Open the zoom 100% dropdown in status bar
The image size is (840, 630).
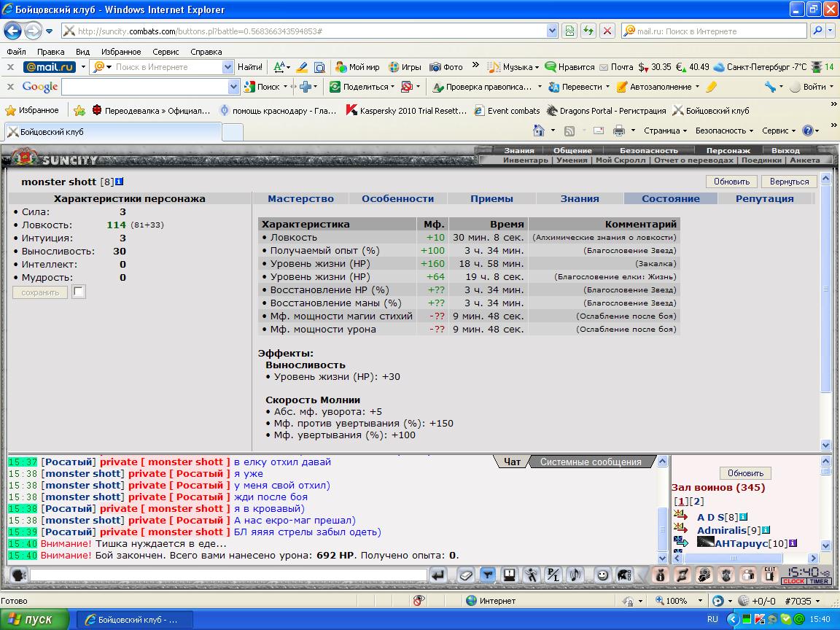(700, 601)
